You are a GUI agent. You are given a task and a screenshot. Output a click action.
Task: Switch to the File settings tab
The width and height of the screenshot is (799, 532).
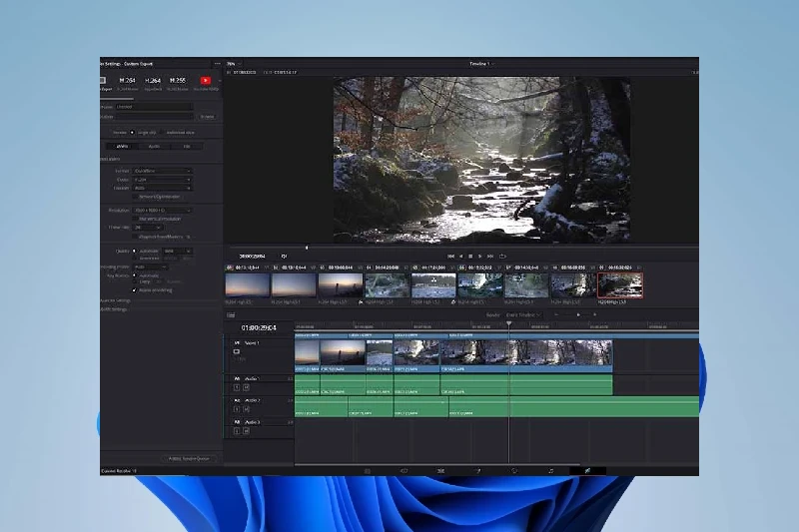coord(187,146)
